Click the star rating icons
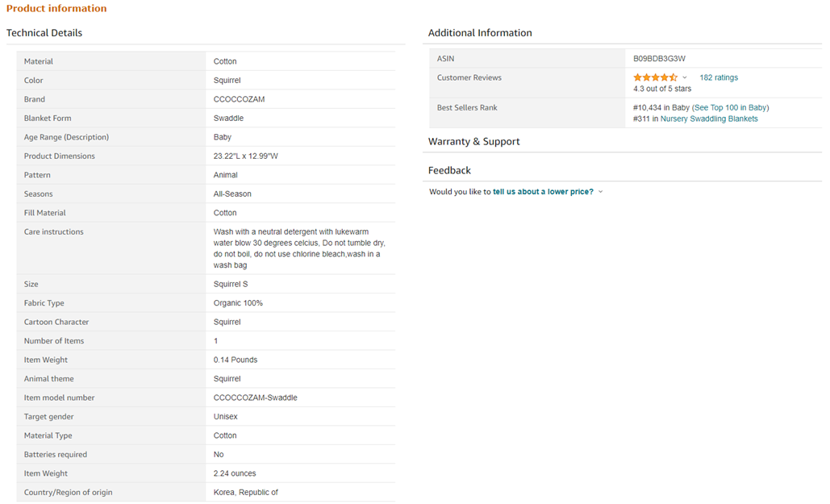Viewport: 830px width, 504px height. pos(655,77)
